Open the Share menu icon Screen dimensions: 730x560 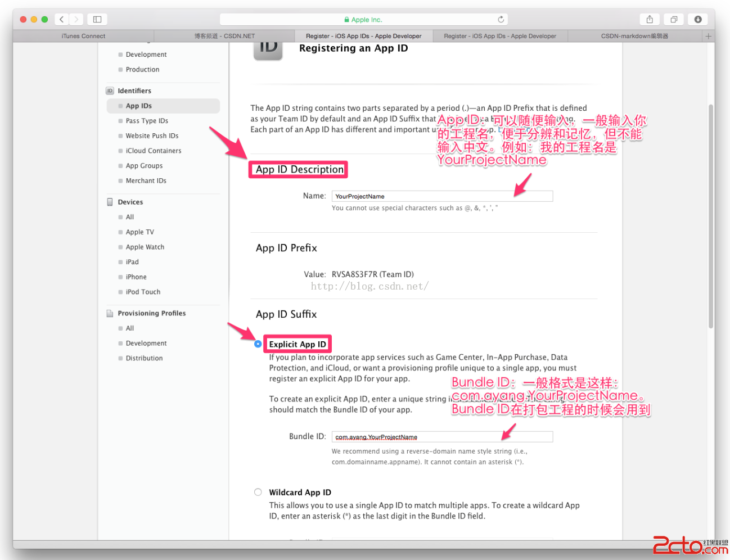coord(650,19)
